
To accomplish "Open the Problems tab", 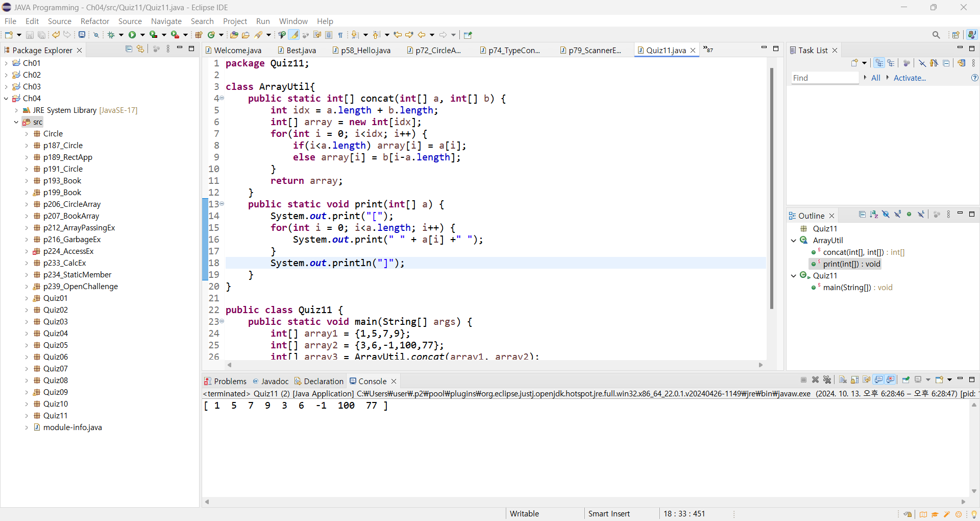I will click(x=225, y=381).
